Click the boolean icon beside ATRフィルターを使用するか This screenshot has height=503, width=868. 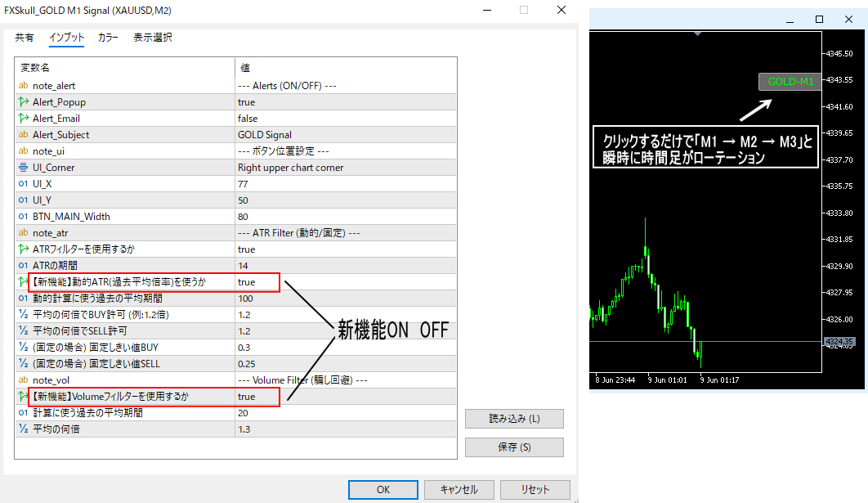23,249
